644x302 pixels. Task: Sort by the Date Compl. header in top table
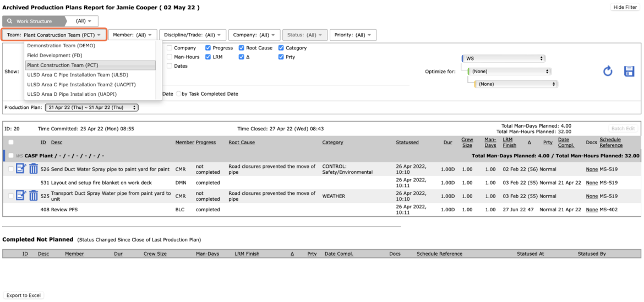click(566, 142)
